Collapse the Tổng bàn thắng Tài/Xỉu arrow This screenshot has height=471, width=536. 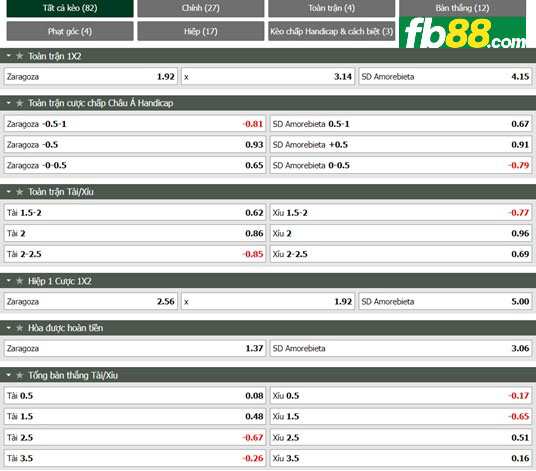pyautogui.click(x=9, y=375)
